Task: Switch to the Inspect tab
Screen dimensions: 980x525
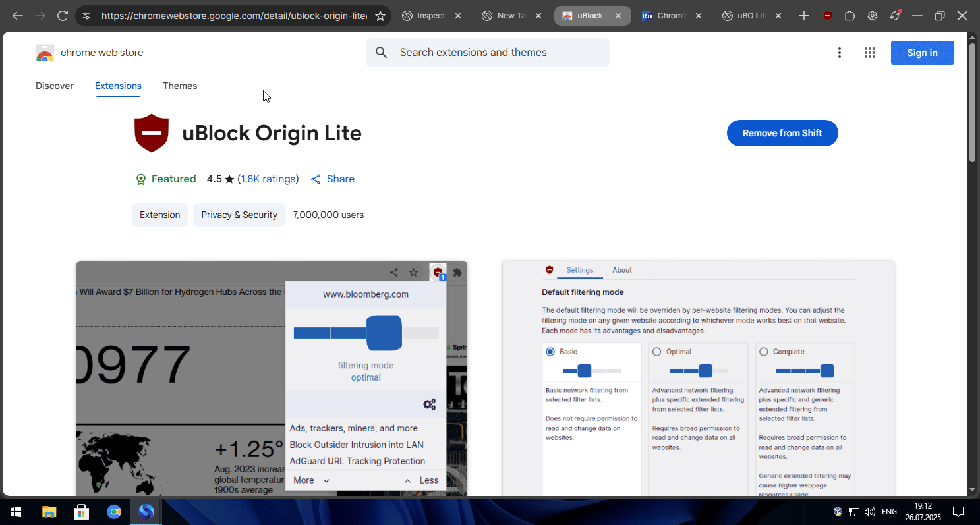Action: (x=425, y=16)
